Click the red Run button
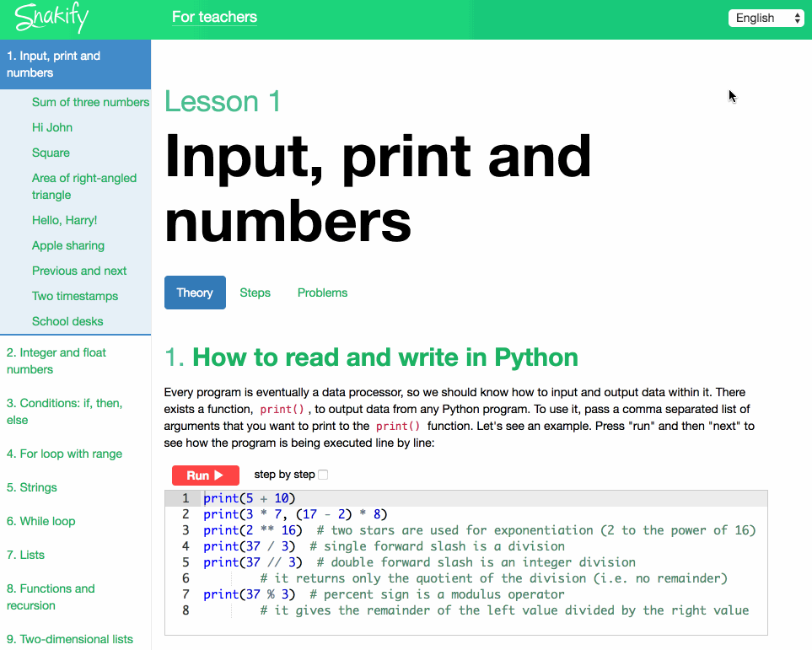Viewport: 812px width, 650px height. click(x=206, y=475)
